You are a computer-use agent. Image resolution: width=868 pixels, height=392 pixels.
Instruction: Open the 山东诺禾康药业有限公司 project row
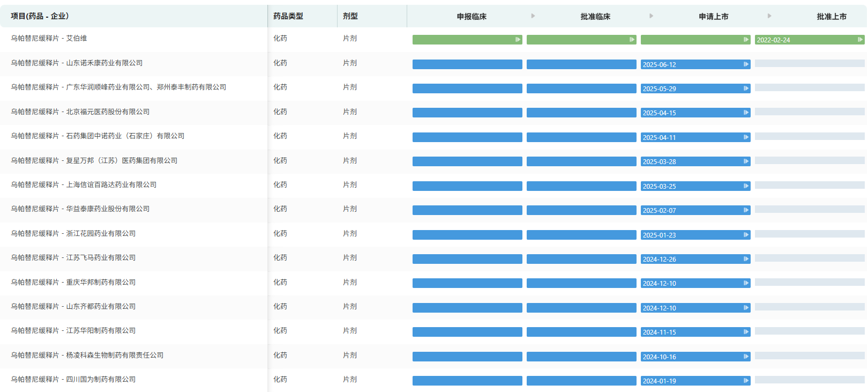[x=77, y=63]
